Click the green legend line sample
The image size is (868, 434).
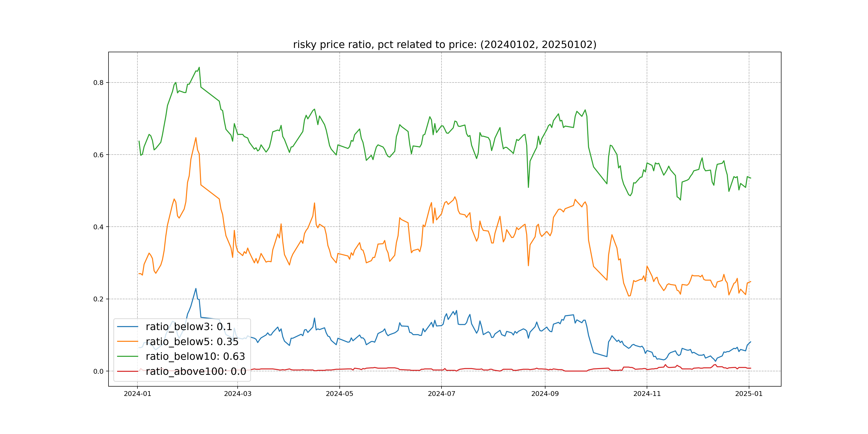pos(127,356)
